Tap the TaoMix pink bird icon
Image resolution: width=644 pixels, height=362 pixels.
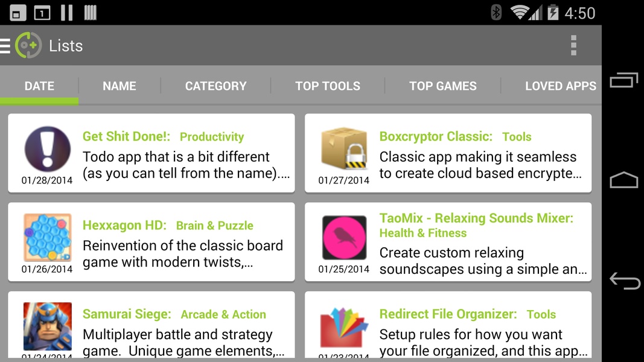coord(344,238)
